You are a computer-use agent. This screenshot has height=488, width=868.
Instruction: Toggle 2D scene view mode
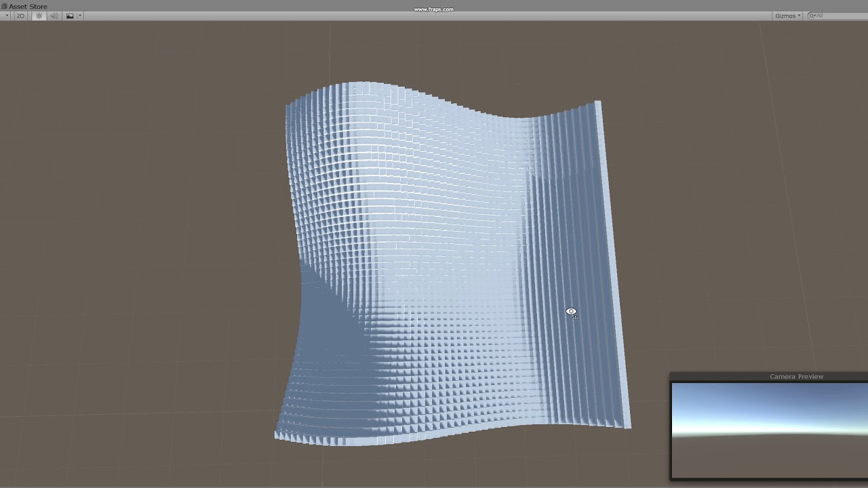[x=19, y=16]
